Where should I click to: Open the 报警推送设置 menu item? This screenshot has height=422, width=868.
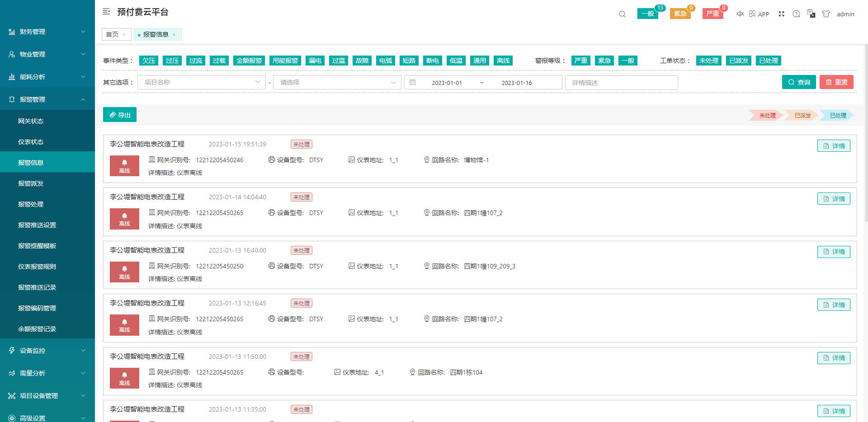point(47,225)
